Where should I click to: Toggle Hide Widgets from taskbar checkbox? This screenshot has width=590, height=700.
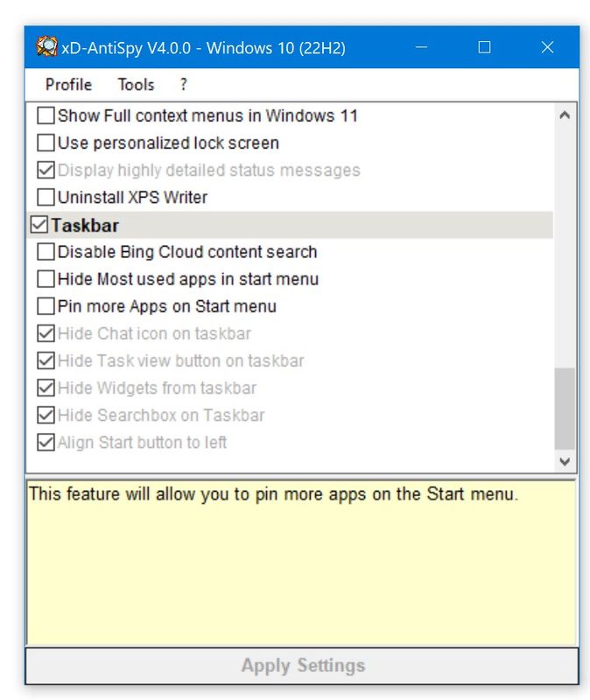(x=46, y=388)
